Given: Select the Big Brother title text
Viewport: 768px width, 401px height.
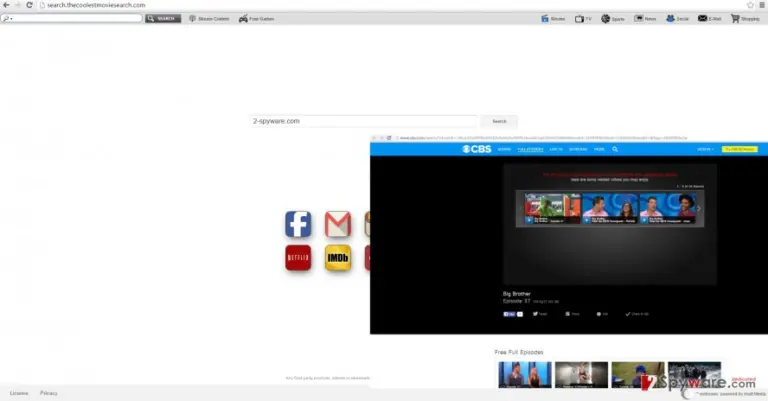Looking at the screenshot, I should pyautogui.click(x=517, y=294).
